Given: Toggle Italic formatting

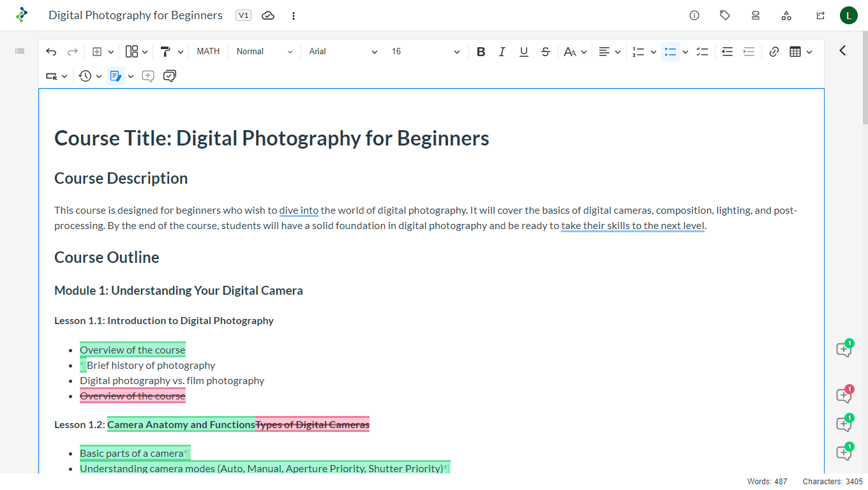Looking at the screenshot, I should click(x=502, y=52).
